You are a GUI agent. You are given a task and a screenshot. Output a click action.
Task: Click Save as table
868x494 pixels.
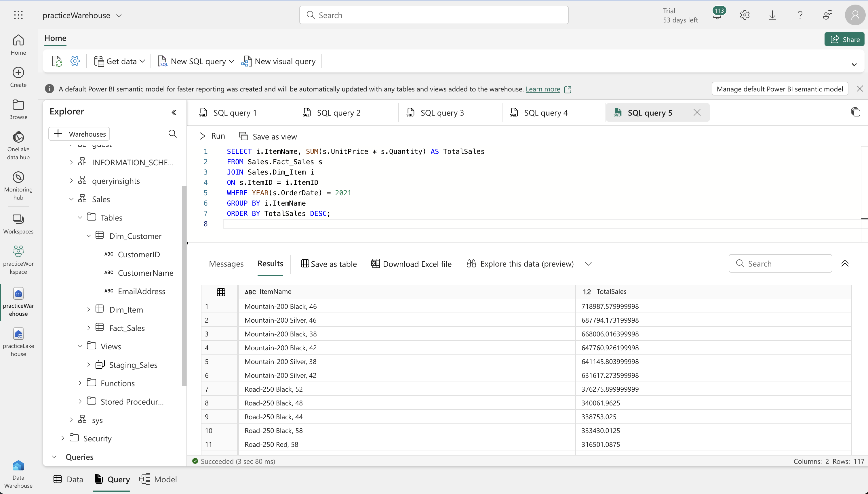point(329,264)
